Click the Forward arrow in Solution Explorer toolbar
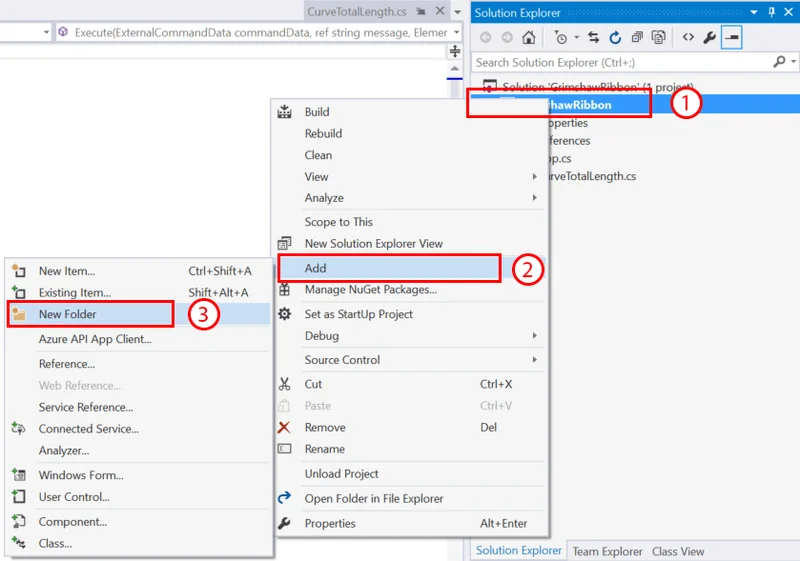800x561 pixels. pyautogui.click(x=507, y=37)
